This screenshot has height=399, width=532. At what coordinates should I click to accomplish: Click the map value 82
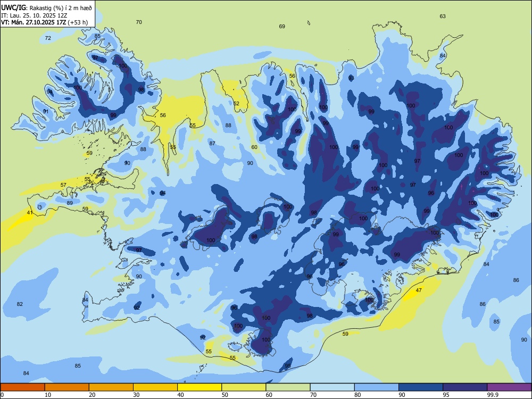click(x=20, y=304)
